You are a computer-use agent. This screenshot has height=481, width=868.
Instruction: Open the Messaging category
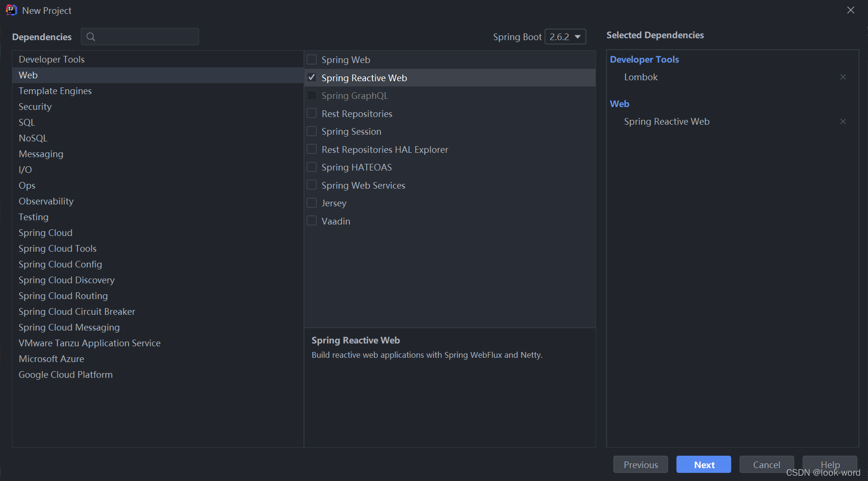click(158, 154)
